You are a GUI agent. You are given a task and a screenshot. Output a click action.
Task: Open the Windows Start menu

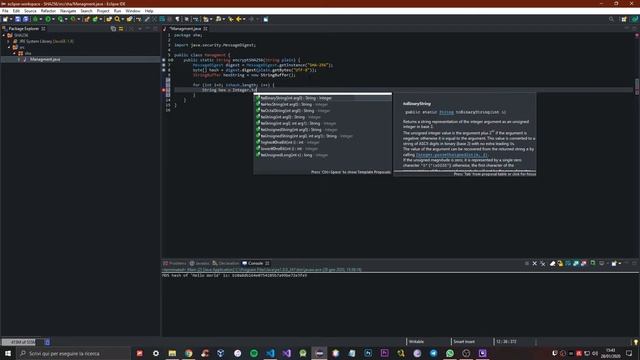coord(8,353)
